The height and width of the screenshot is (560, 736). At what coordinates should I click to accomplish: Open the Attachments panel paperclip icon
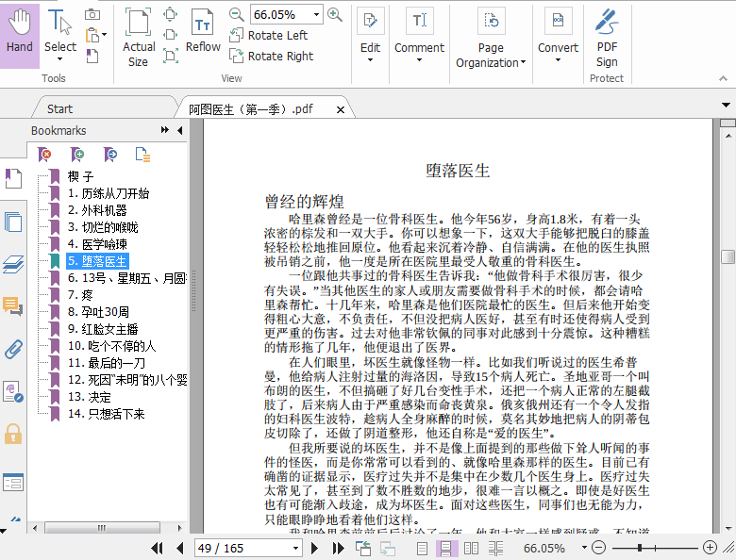13,350
